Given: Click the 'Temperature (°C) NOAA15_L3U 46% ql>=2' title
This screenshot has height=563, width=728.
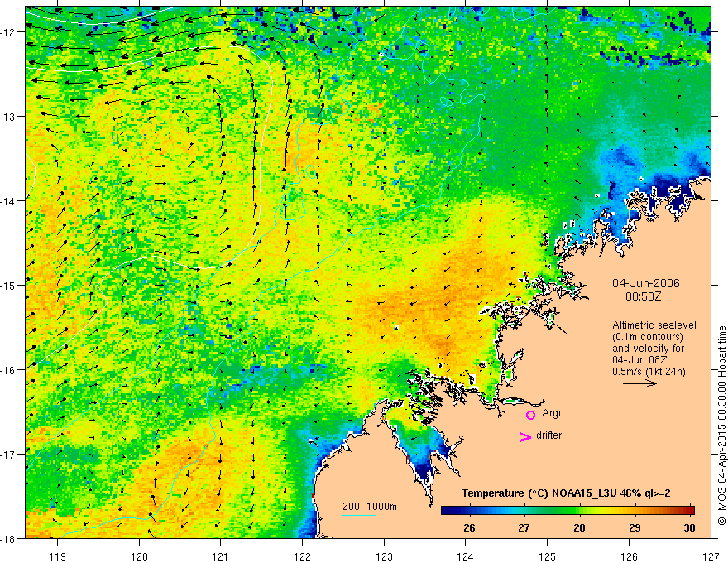Looking at the screenshot, I should point(566,493).
